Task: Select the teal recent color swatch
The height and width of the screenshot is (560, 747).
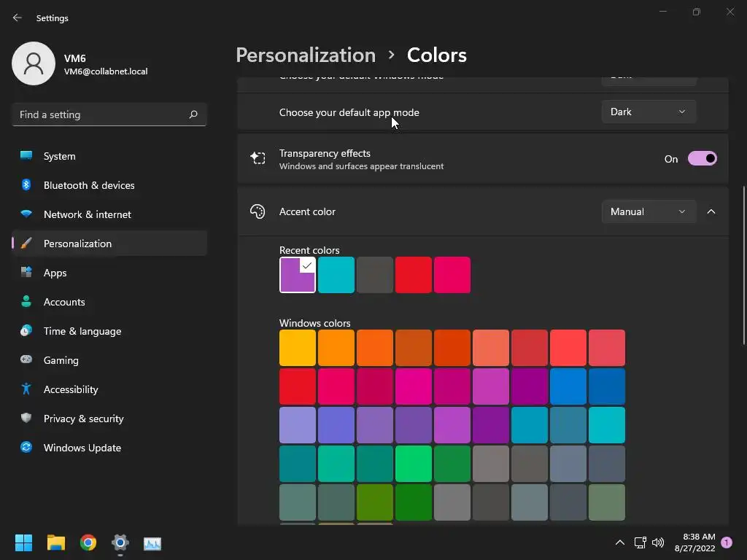Action: [x=336, y=275]
